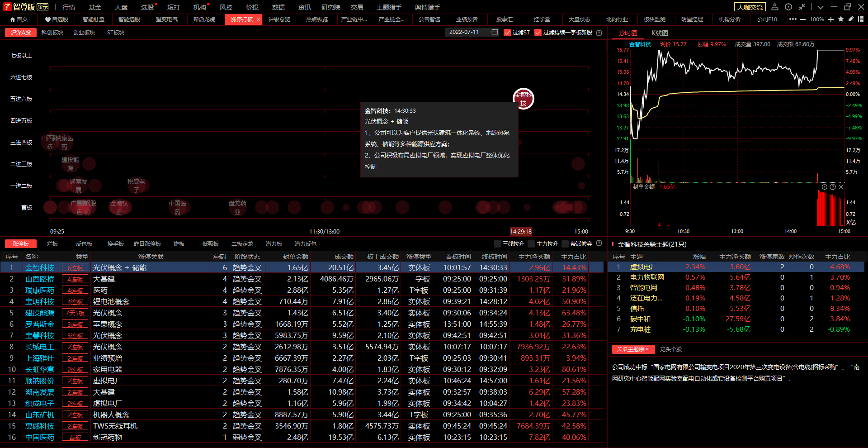Sort stock table by 主力占比 column

(574, 257)
